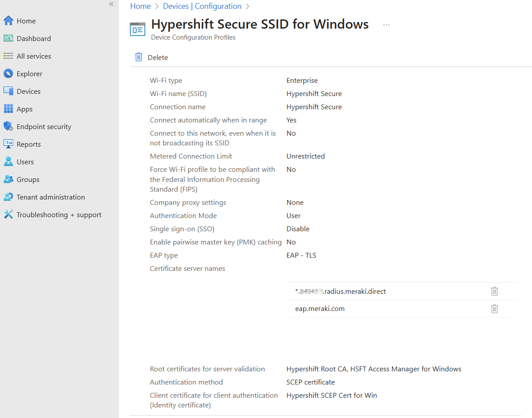Click the Tenant administration icon
This screenshot has height=418, width=532.
8,197
